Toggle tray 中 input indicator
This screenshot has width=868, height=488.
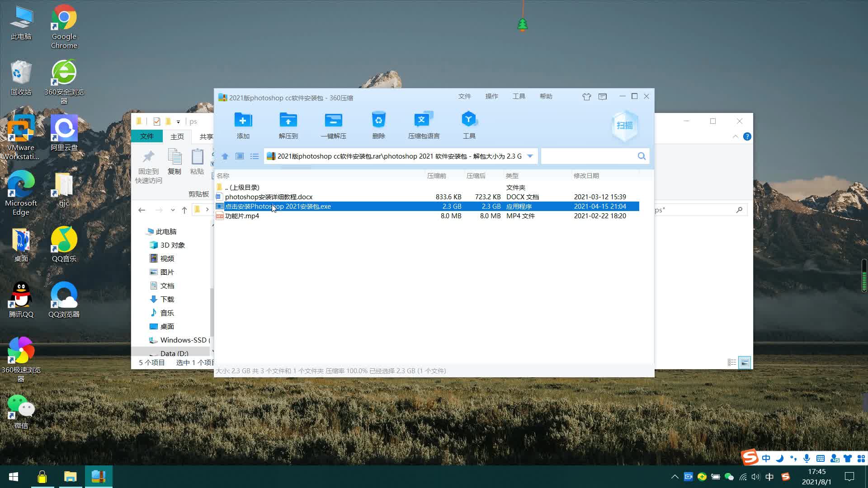point(769,477)
